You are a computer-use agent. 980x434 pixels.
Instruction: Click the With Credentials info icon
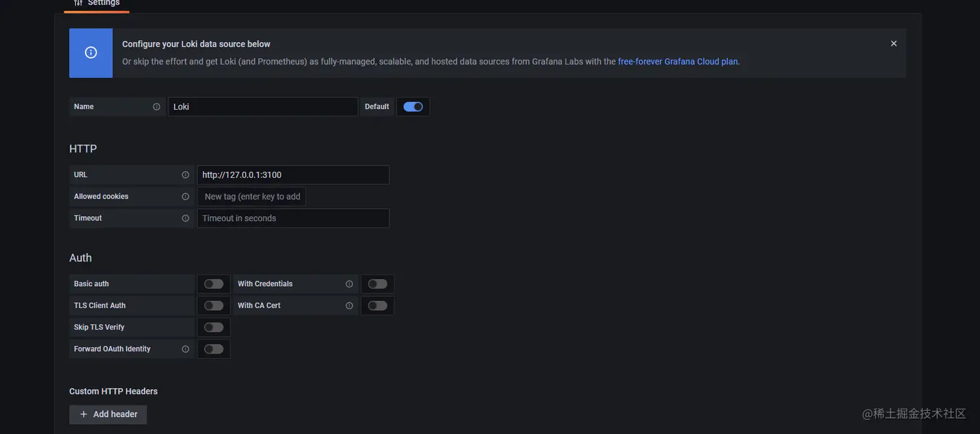point(349,284)
